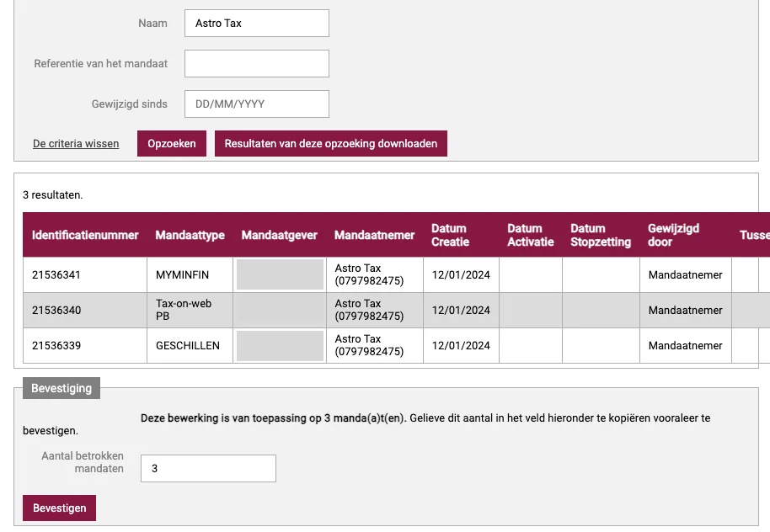Click the Gewijzigd sinds date field
The width and height of the screenshot is (770, 532).
[x=257, y=104]
